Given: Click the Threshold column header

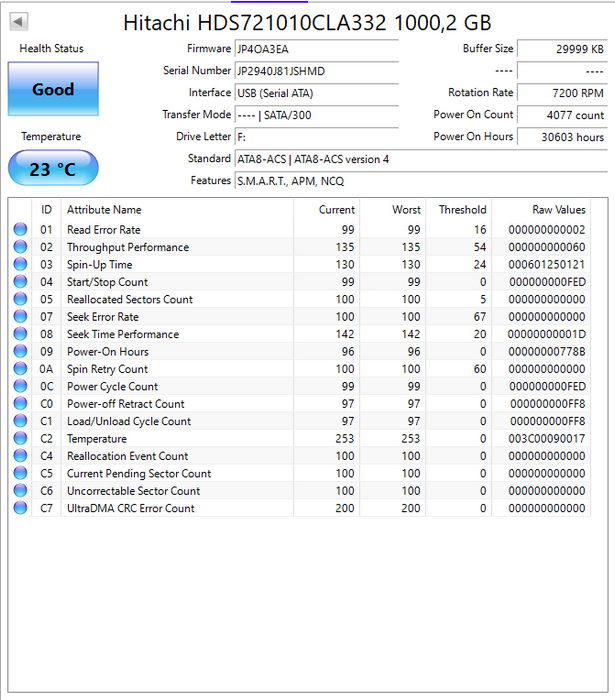Looking at the screenshot, I should 462,210.
